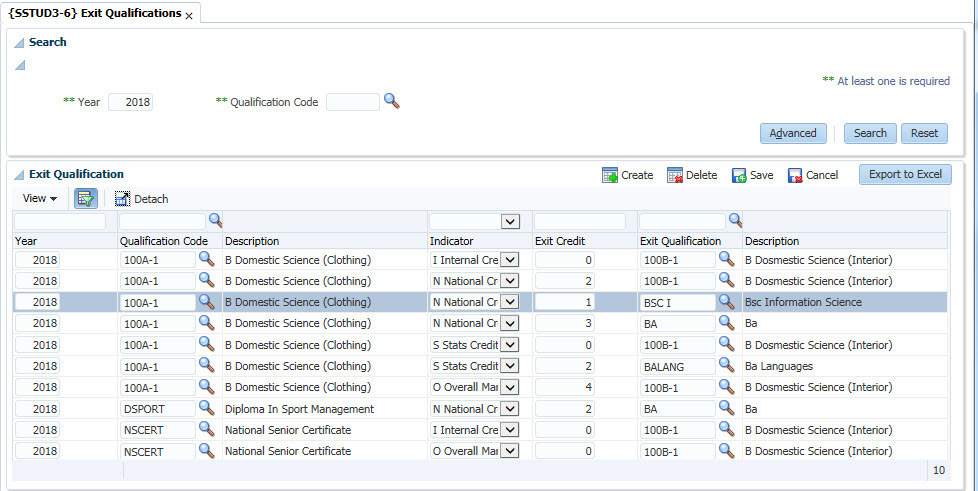Click the Save icon in toolbar
The width and height of the screenshot is (978, 491).
739,175
